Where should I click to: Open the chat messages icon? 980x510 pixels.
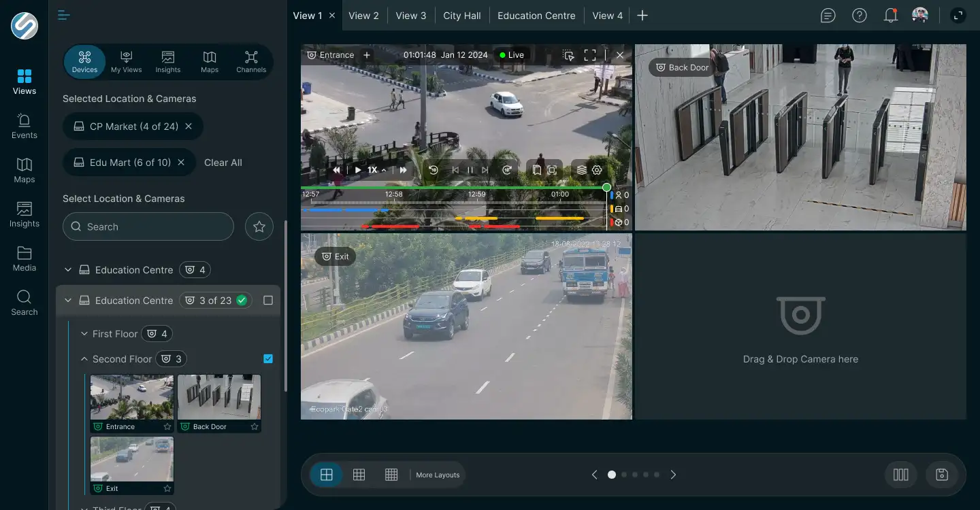[x=828, y=15]
